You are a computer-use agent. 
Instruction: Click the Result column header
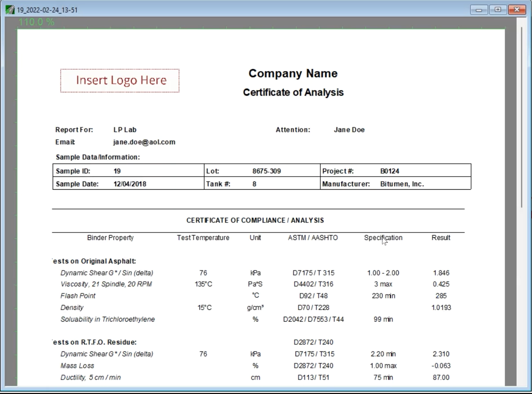click(441, 238)
